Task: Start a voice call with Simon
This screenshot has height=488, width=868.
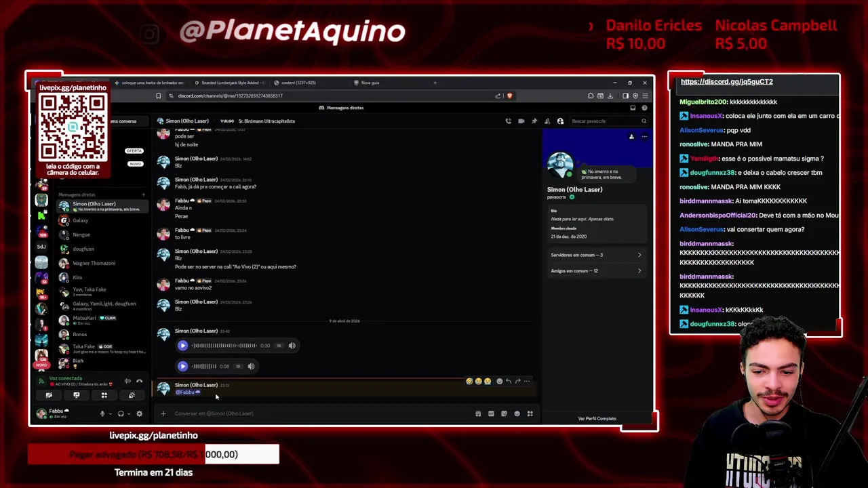Action: [508, 121]
